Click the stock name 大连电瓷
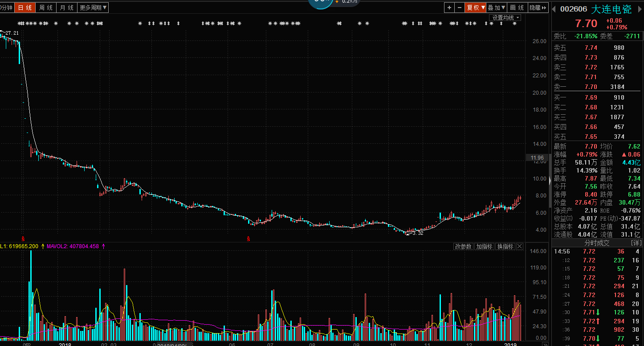The image size is (644, 346). [x=611, y=9]
